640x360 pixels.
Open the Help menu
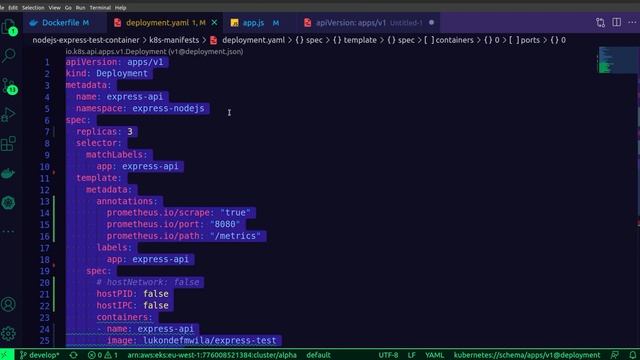[x=120, y=7]
